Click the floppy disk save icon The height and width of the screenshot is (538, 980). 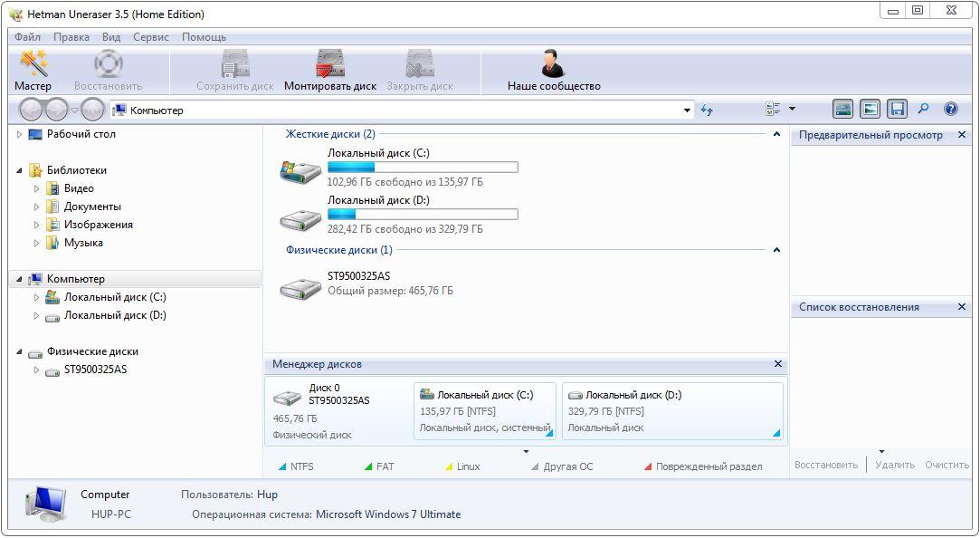pos(897,109)
